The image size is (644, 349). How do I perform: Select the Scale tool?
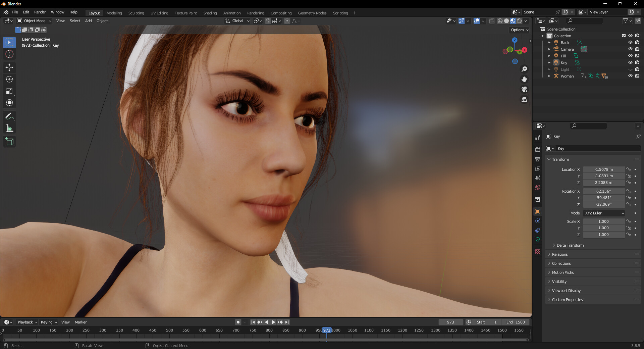(x=9, y=91)
